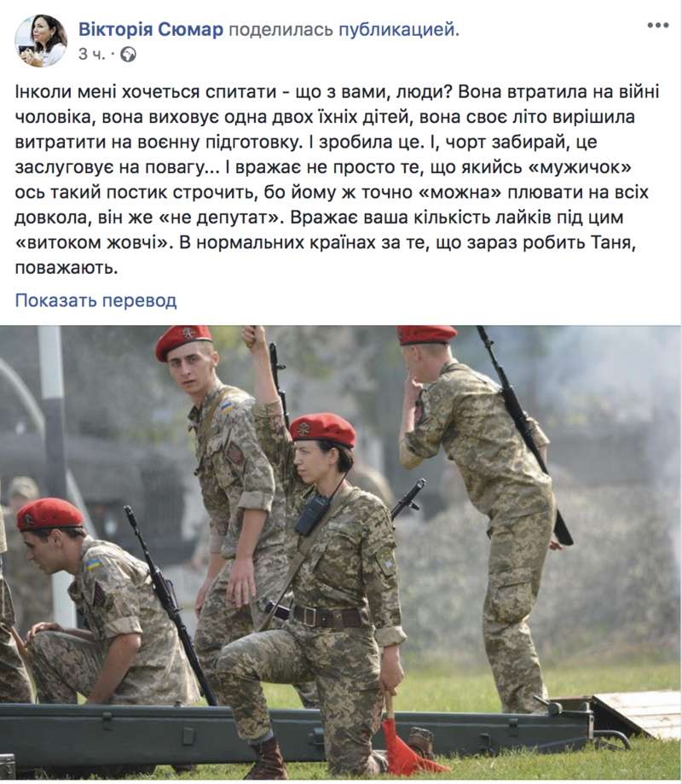Open the three-dot post options menu
682x784 pixels.
pyautogui.click(x=657, y=26)
